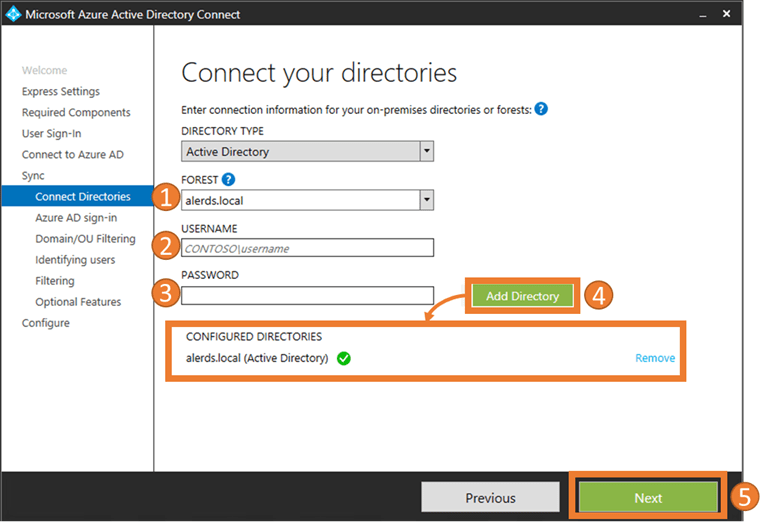Viewport: 769px width, 530px height.
Task: Proceed with the Next button
Action: [648, 498]
